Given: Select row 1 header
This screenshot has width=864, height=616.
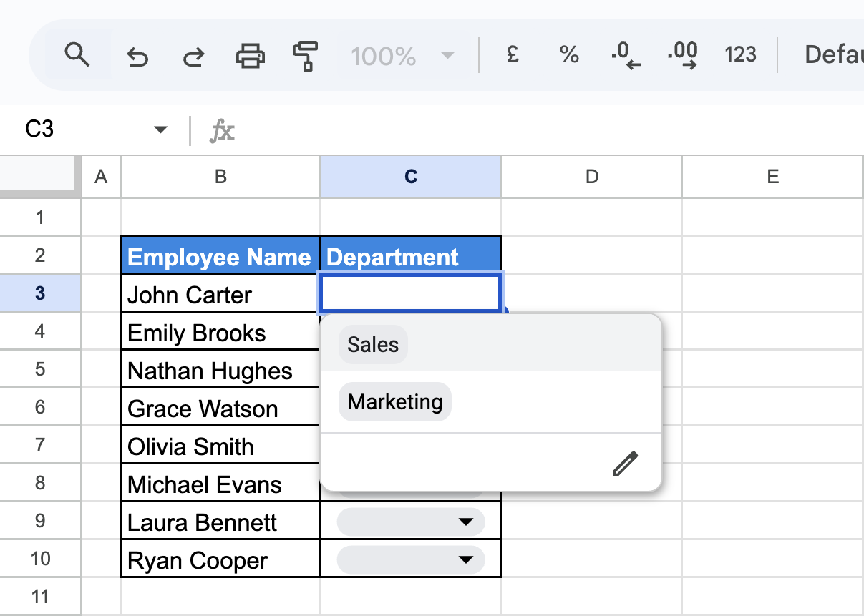Looking at the screenshot, I should pyautogui.click(x=40, y=217).
